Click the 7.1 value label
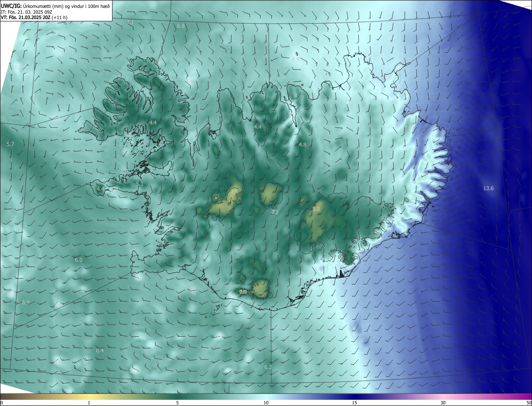This screenshot has width=532, height=406. click(130, 22)
